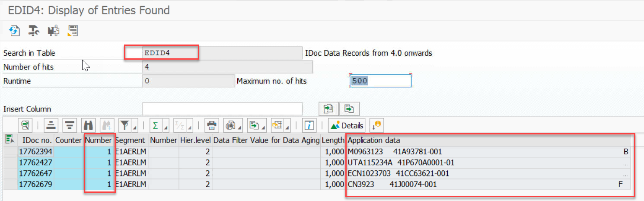Click the first icon right of Insert Column field
The image size is (644, 201).
[x=328, y=109]
